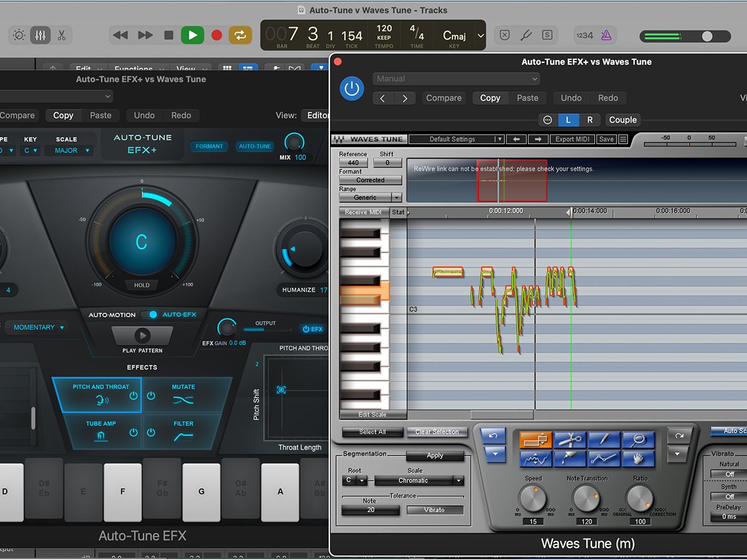
Task: Toggle the Mutate effect power button
Action: click(x=151, y=396)
